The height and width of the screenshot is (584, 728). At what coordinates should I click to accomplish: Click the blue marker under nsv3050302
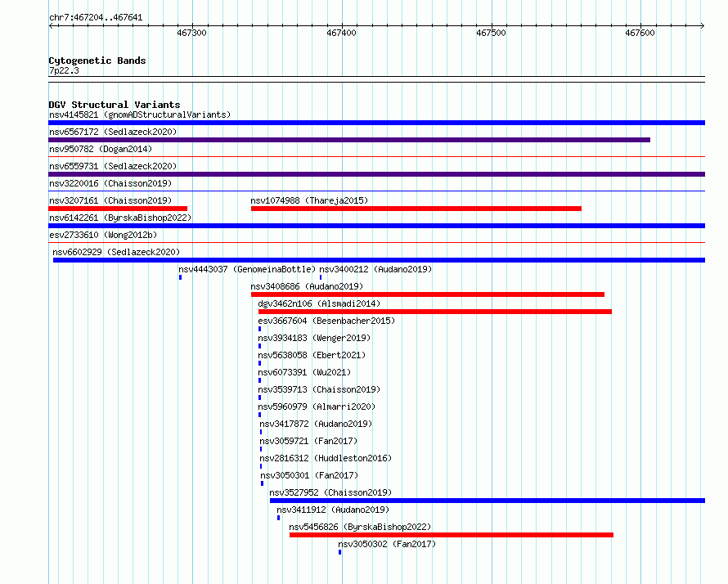[x=339, y=552]
